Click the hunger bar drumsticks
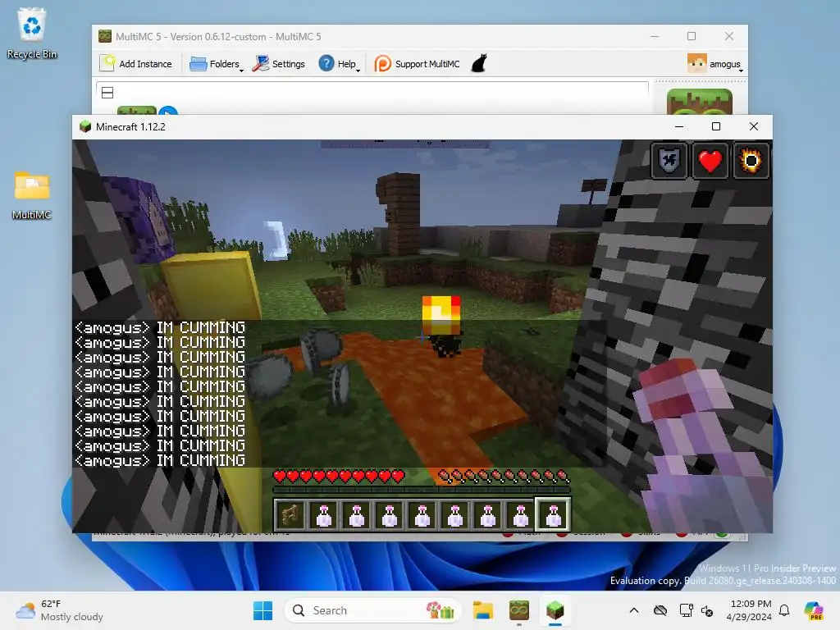 504,476
